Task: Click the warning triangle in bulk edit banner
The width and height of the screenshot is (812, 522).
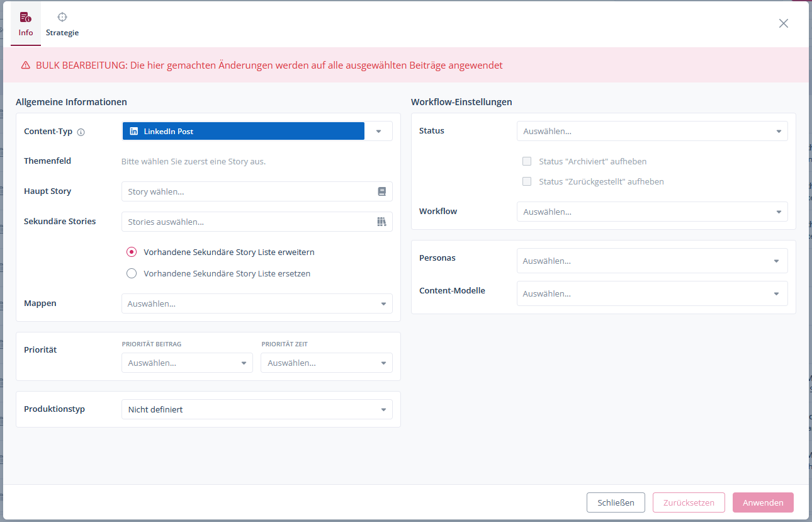Action: tap(26, 65)
